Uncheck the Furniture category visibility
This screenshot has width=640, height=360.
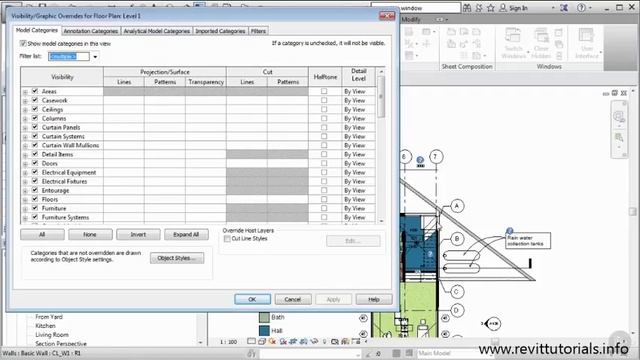pyautogui.click(x=35, y=208)
